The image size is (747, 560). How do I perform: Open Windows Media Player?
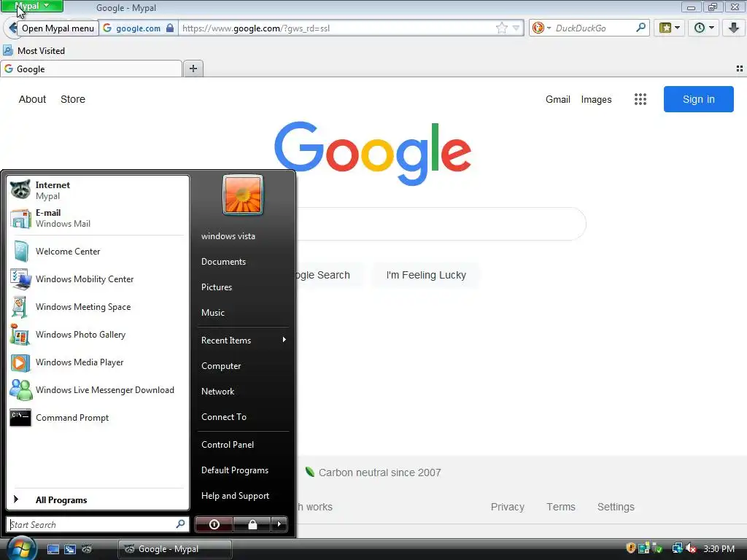pyautogui.click(x=97, y=362)
